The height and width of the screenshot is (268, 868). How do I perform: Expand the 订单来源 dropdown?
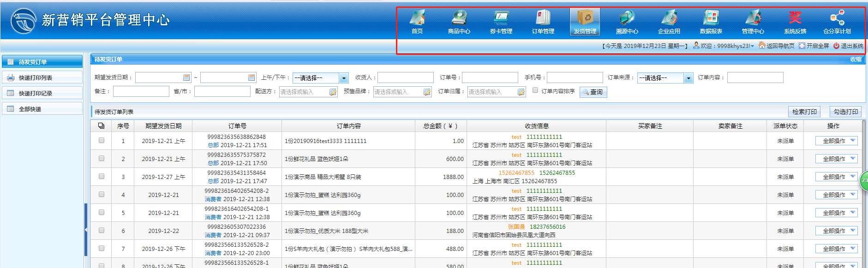688,78
